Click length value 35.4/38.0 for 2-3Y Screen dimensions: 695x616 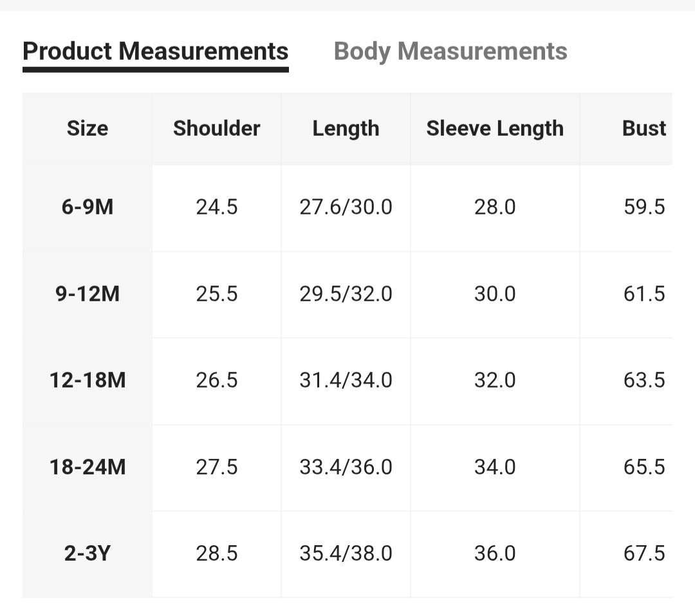[x=346, y=554]
